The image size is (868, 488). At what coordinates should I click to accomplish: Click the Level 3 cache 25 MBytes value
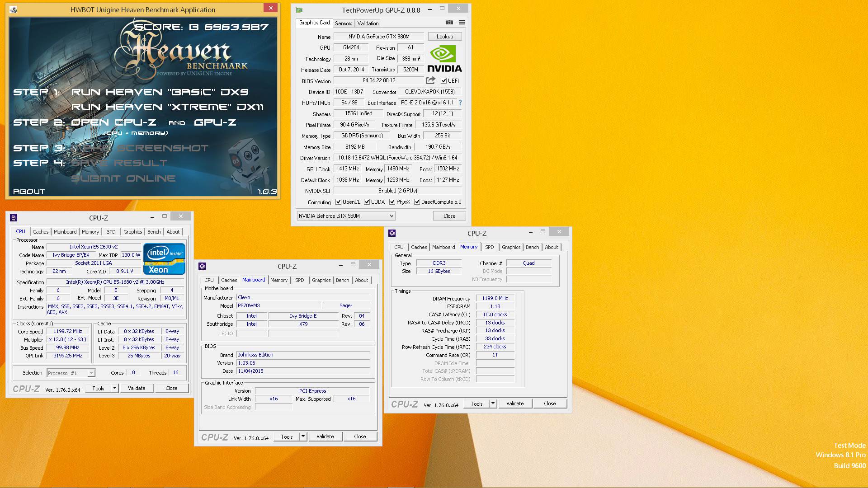click(139, 356)
